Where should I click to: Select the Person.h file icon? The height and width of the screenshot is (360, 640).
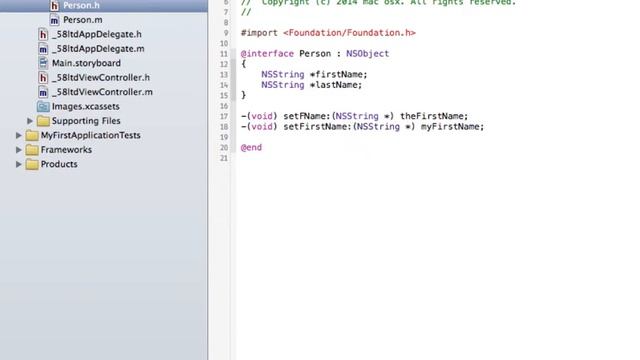[54, 5]
